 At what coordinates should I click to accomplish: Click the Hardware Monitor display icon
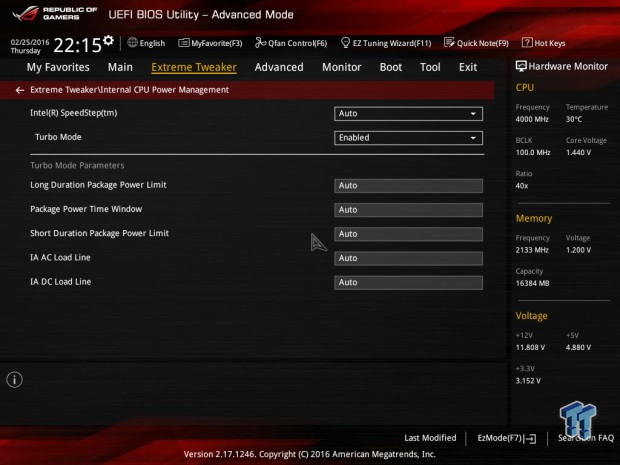[x=521, y=66]
